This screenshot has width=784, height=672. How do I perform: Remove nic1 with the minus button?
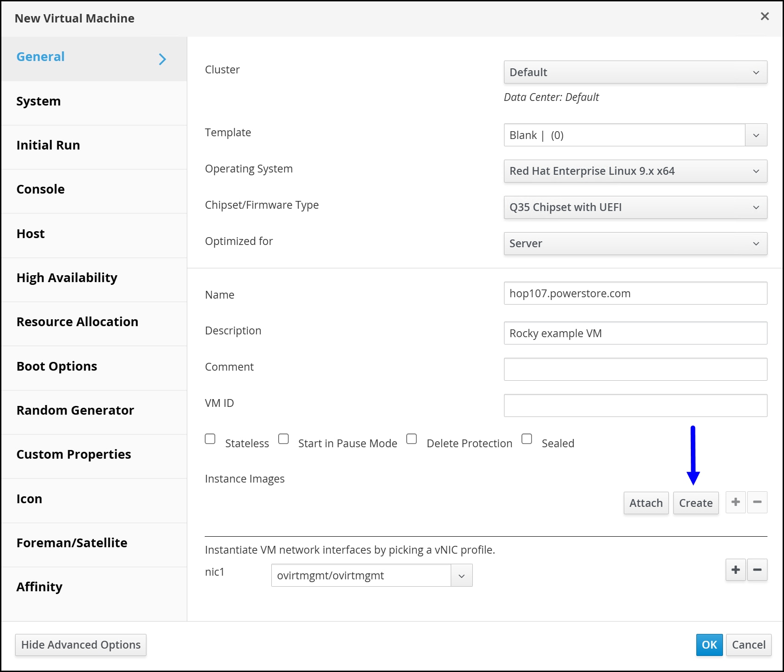point(757,570)
